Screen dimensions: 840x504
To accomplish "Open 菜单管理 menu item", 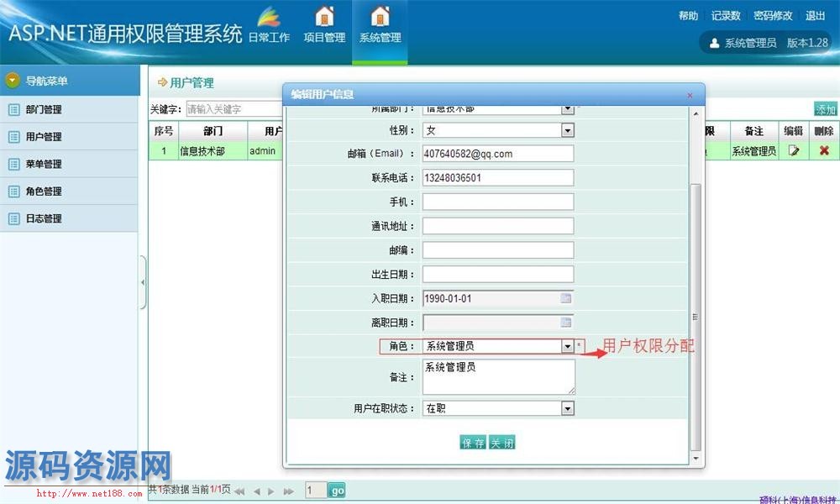I will tap(70, 165).
